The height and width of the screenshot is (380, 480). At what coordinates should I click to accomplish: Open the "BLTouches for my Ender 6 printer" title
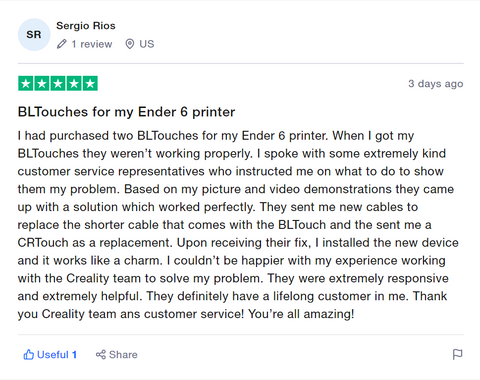[x=126, y=112]
